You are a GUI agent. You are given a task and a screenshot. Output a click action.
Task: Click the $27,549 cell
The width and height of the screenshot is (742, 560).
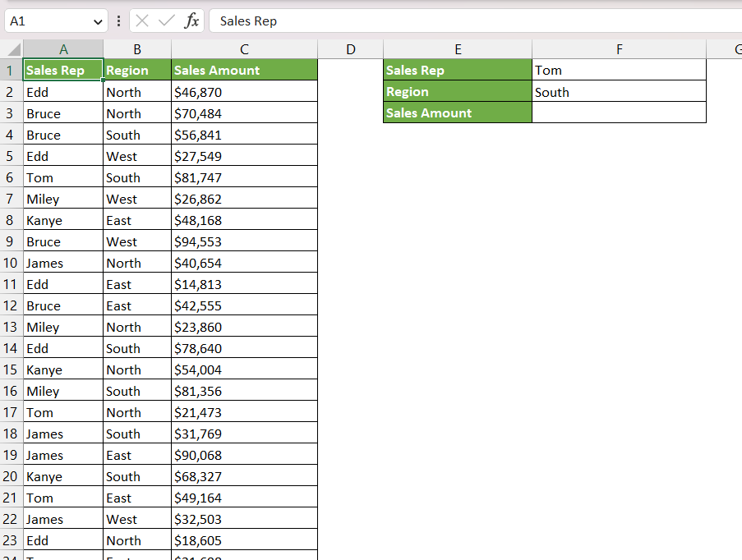[244, 156]
